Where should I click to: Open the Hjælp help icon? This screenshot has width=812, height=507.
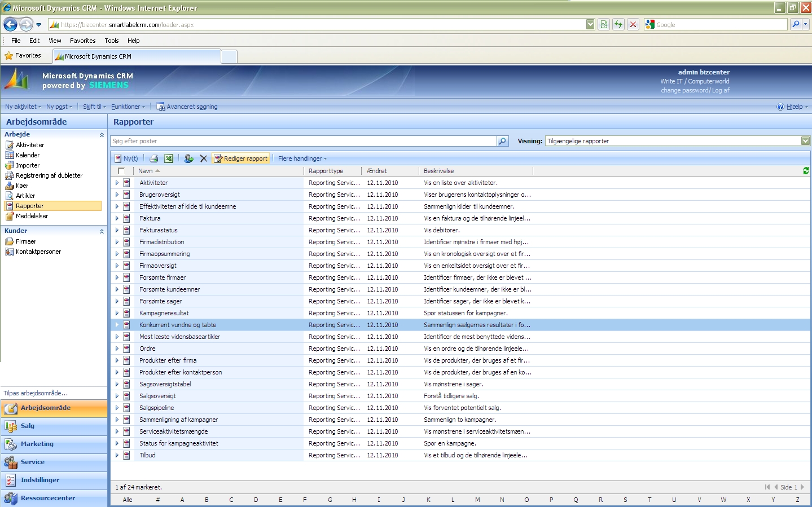[780, 107]
